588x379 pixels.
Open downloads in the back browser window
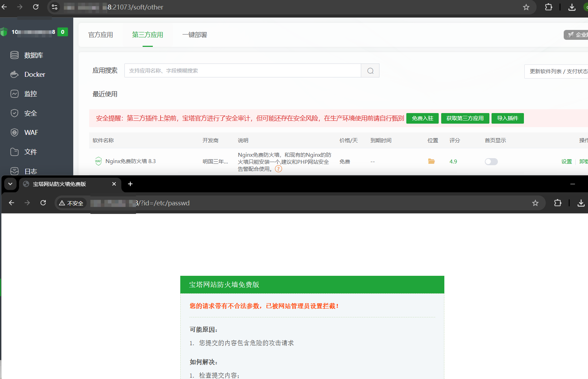click(x=572, y=7)
